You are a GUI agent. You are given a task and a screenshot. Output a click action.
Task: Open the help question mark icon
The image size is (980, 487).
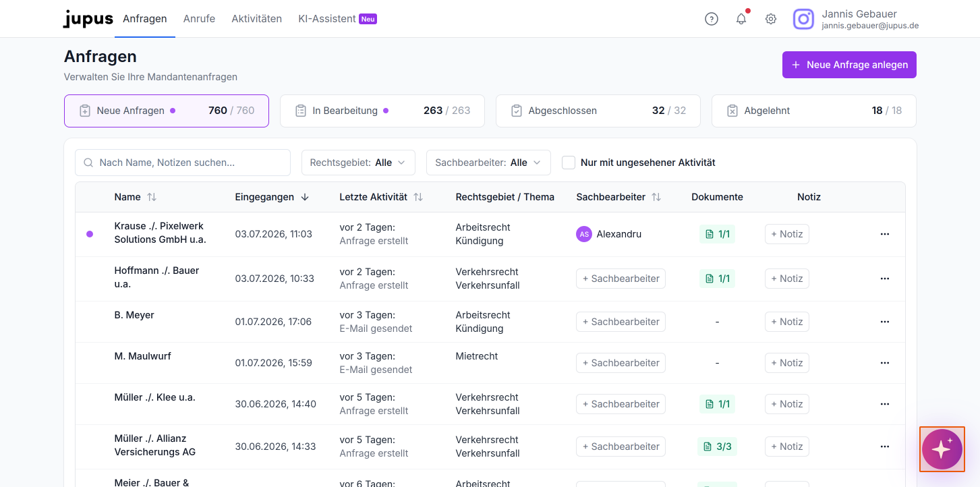click(x=712, y=19)
